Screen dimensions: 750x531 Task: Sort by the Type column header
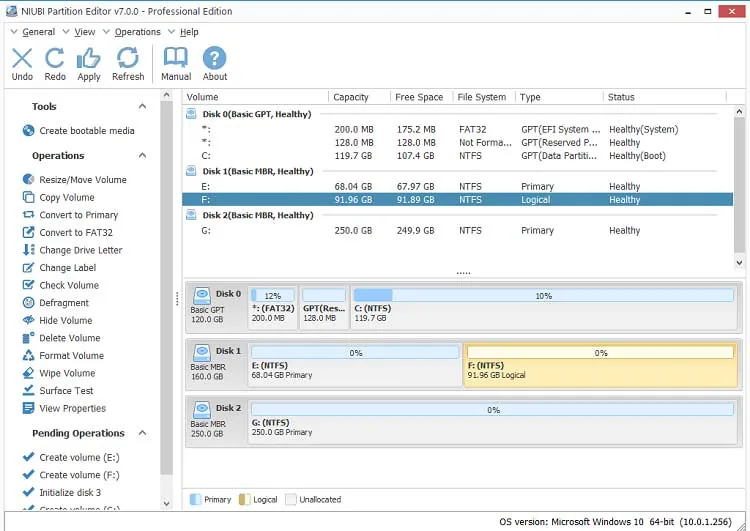coord(559,97)
